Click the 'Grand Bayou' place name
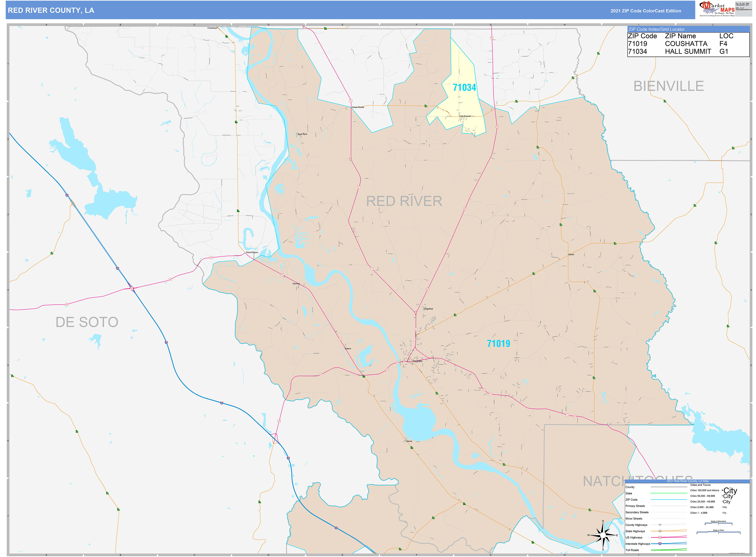The width and height of the screenshot is (756, 557). click(252, 253)
